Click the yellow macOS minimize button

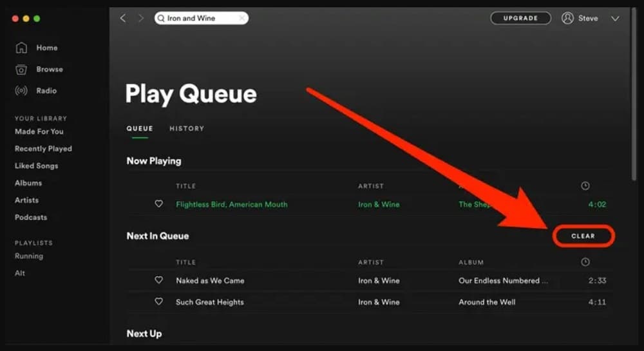pyautogui.click(x=26, y=19)
